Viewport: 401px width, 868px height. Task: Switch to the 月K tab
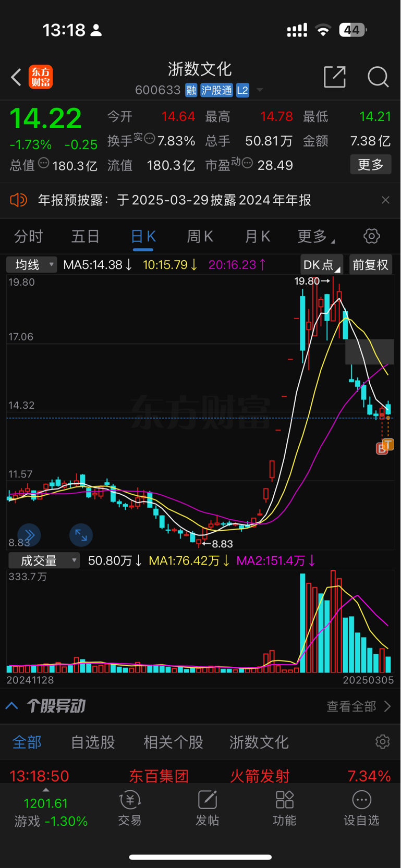258,237
